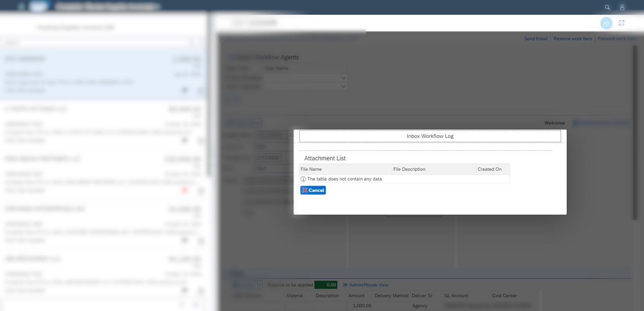Click the Deliver To column header
Image resolution: width=644 pixels, height=311 pixels.
(426, 296)
